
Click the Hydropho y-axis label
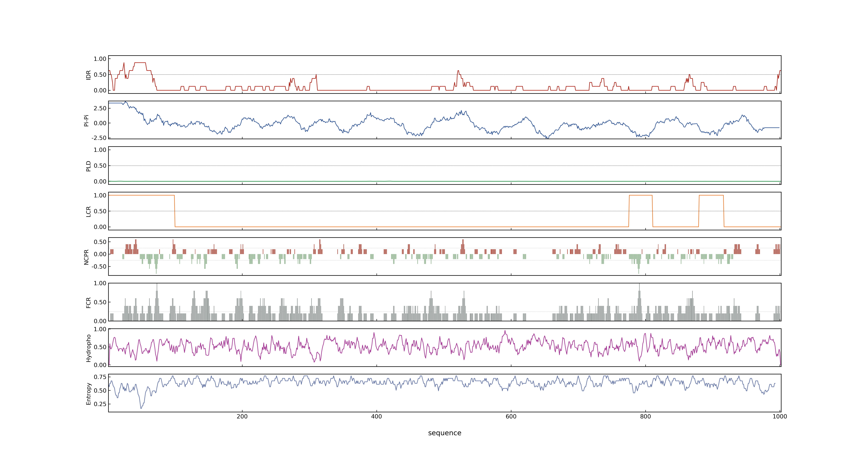pyautogui.click(x=88, y=348)
